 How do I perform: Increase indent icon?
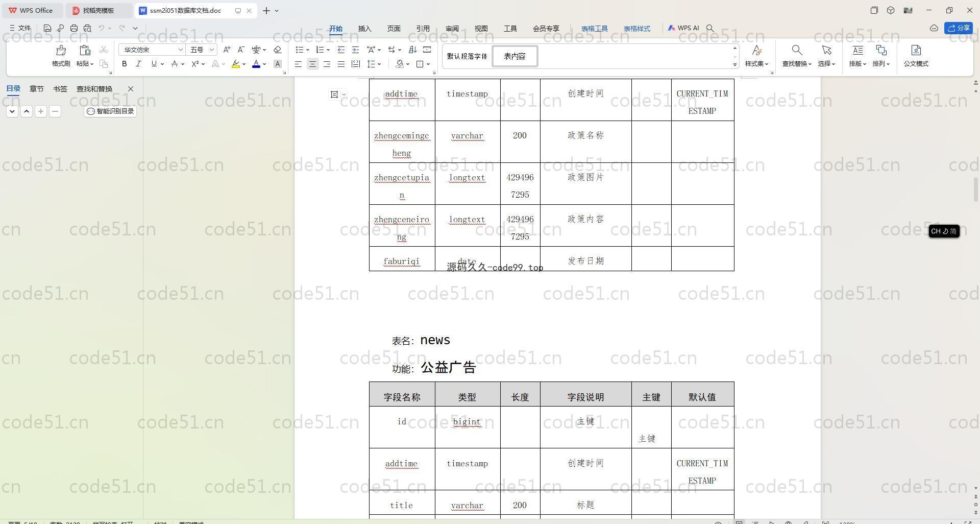pyautogui.click(x=355, y=50)
